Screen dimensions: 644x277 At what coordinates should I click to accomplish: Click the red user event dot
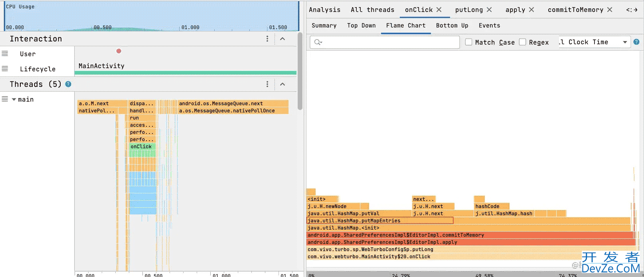(x=119, y=51)
